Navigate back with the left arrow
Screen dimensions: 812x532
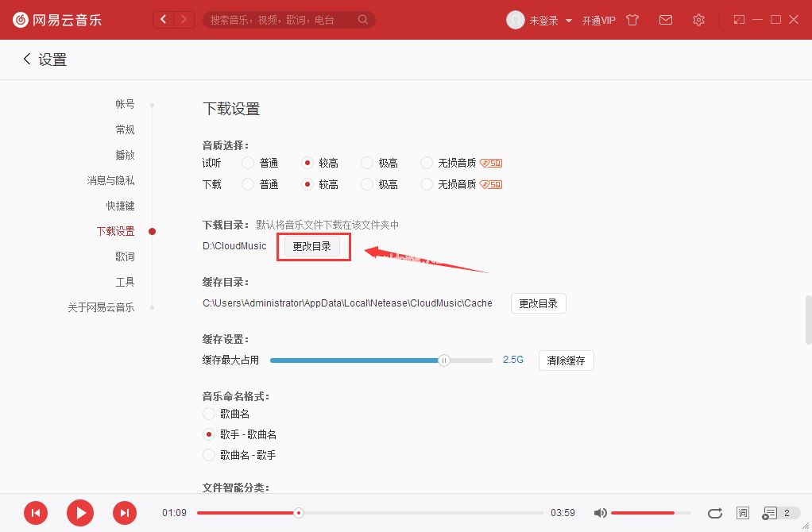tap(164, 19)
